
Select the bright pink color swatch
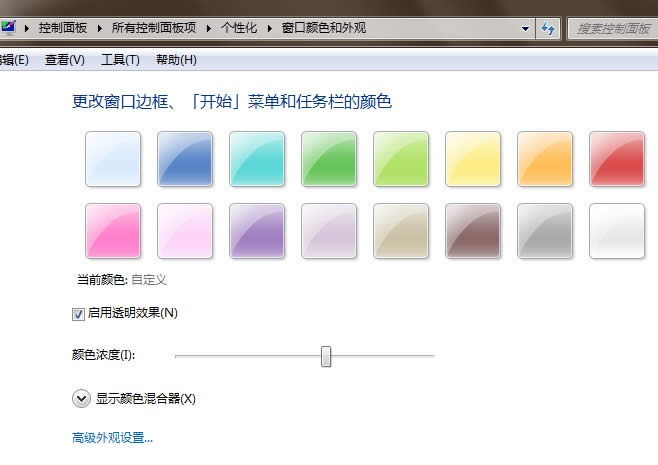click(113, 231)
